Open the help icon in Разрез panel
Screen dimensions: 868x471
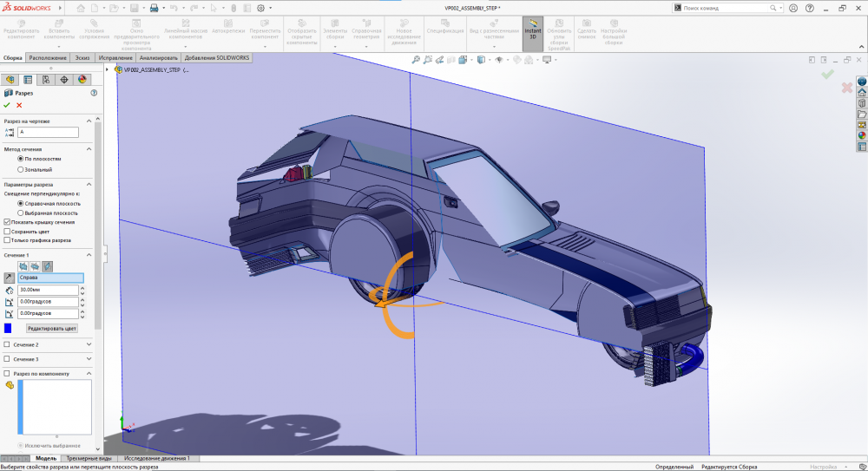point(93,92)
